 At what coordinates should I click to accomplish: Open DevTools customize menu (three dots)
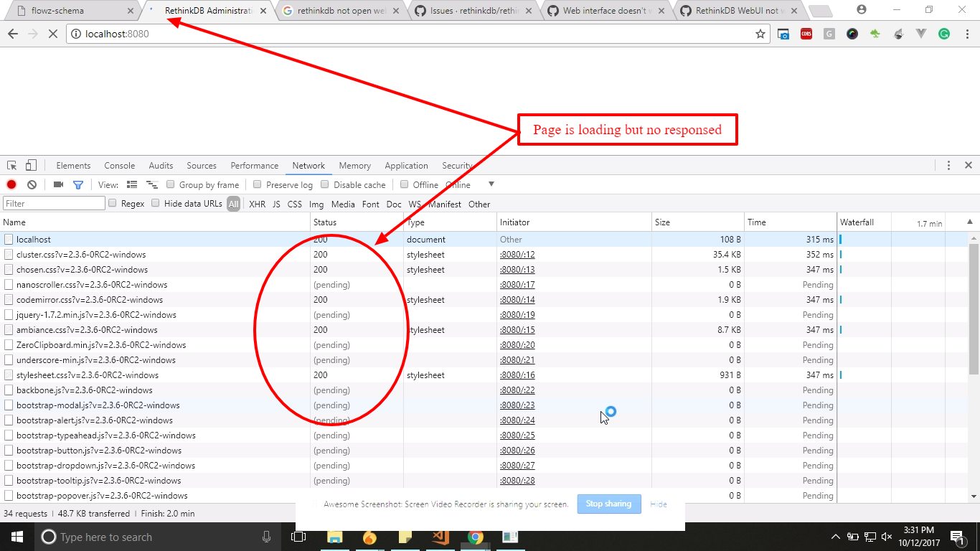click(x=949, y=165)
